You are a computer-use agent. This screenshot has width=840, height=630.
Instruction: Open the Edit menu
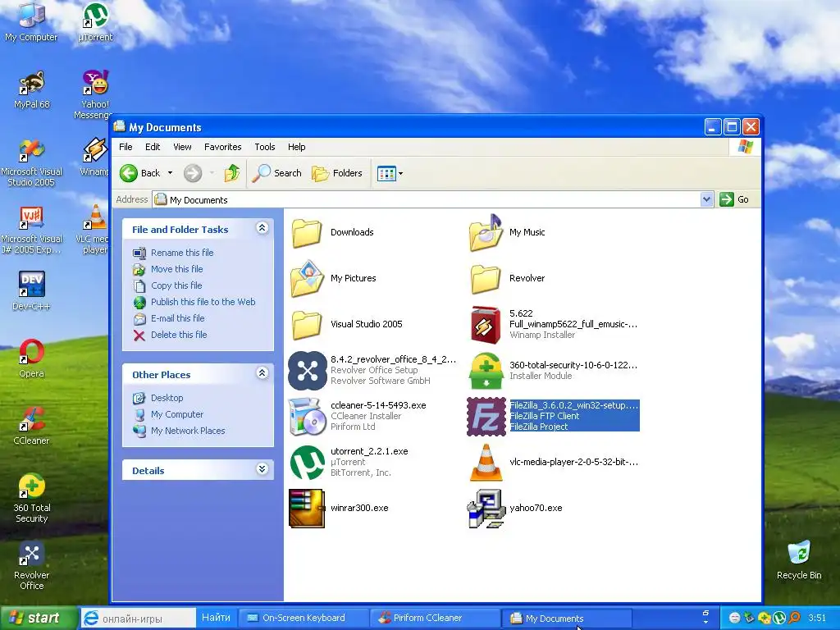coord(152,147)
